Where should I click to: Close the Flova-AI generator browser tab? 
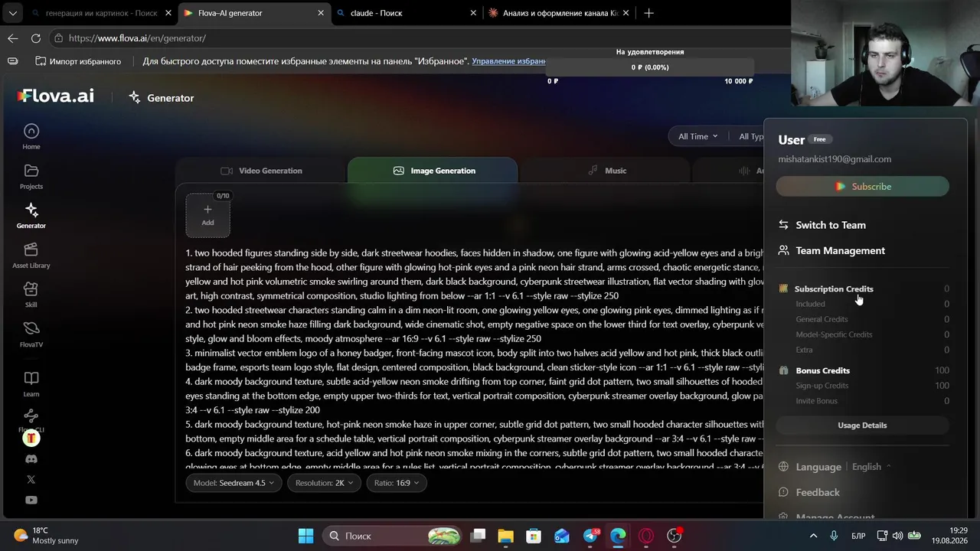point(321,13)
